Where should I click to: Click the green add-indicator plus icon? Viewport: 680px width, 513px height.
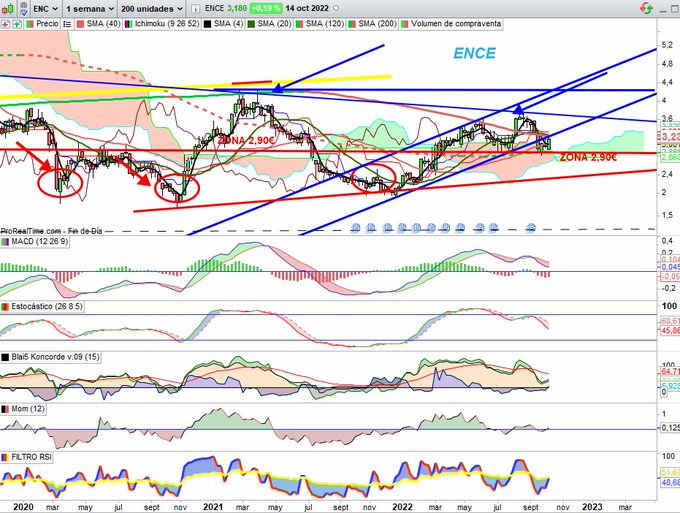16,24
